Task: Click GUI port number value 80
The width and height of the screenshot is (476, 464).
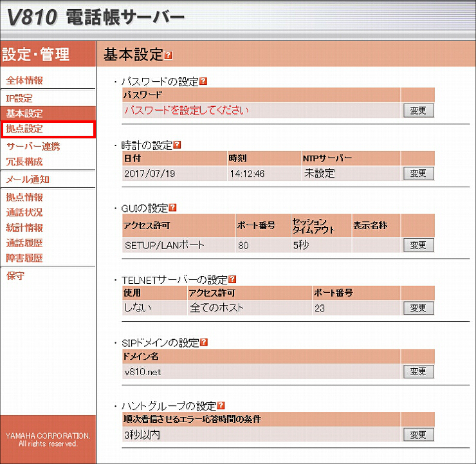Action: pyautogui.click(x=243, y=245)
